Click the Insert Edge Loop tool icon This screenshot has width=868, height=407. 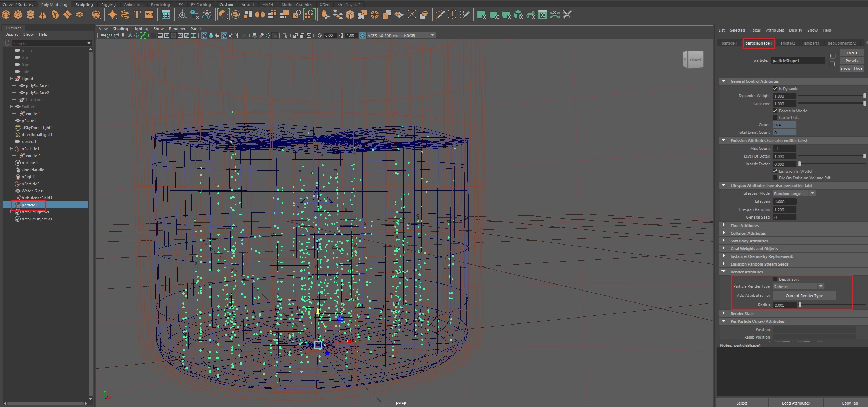[x=453, y=14]
